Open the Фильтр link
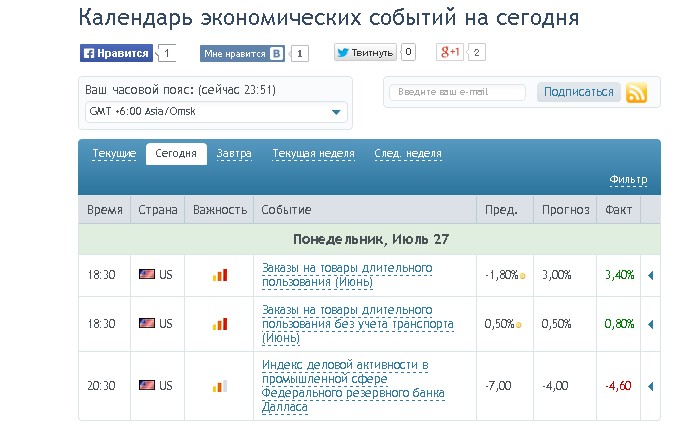The height and width of the screenshot is (434, 678). (628, 179)
